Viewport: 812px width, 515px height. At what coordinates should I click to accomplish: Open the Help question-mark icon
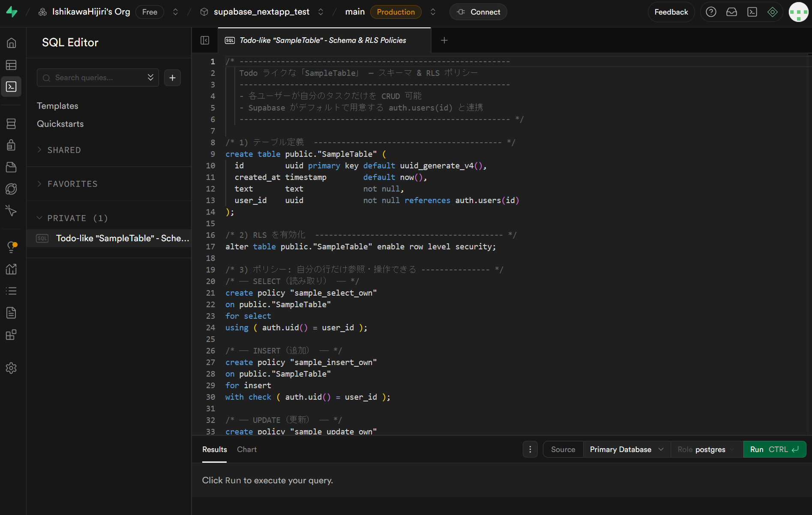point(711,12)
